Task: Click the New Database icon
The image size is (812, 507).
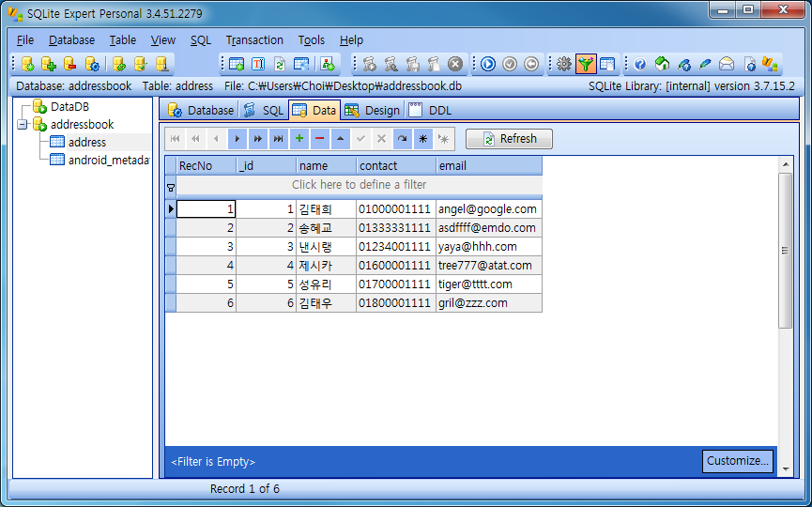Action: click(x=28, y=64)
